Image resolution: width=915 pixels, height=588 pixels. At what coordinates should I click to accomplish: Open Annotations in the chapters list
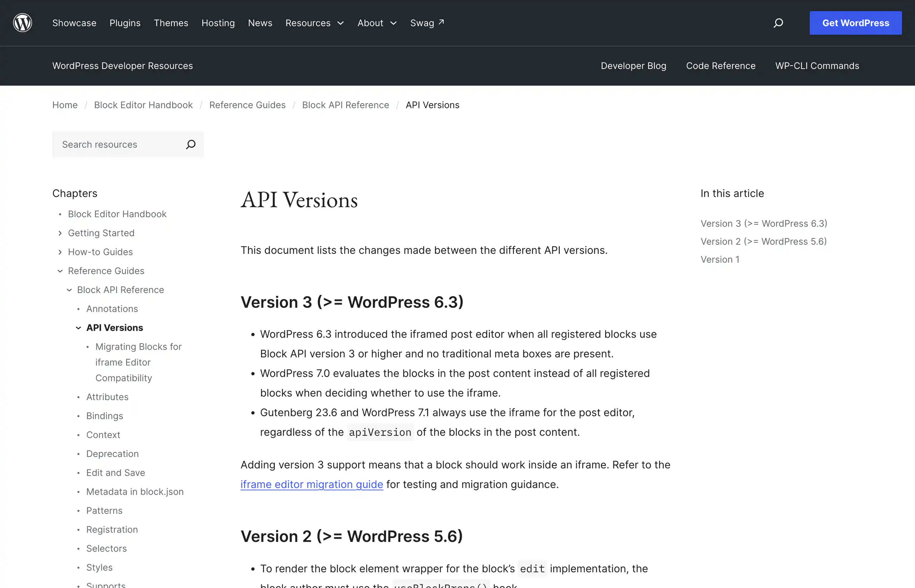point(112,309)
